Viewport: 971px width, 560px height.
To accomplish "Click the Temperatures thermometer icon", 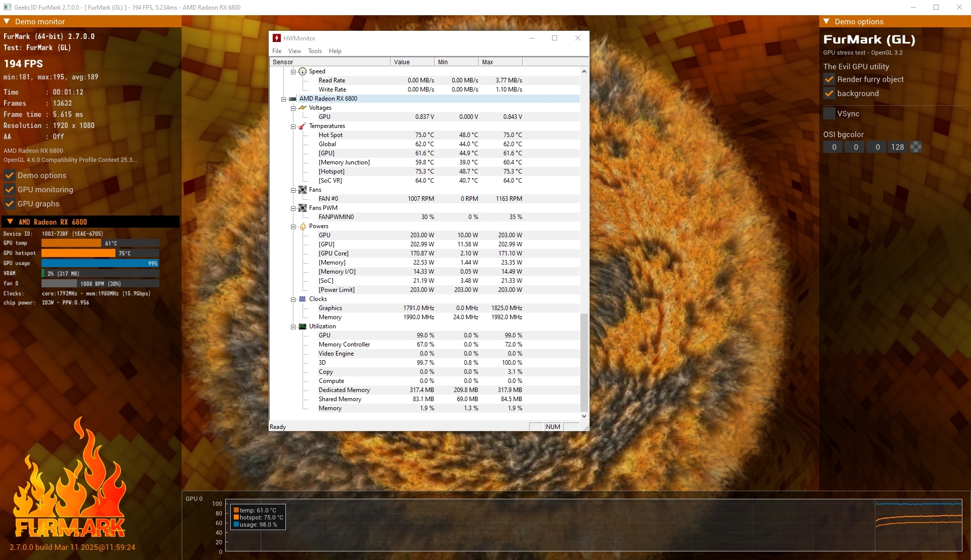I will [x=302, y=126].
